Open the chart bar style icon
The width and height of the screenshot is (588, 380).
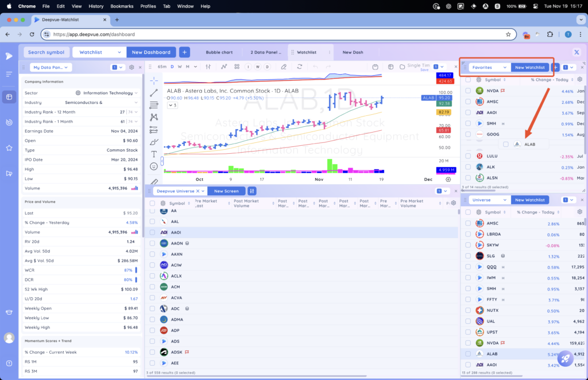pos(208,67)
